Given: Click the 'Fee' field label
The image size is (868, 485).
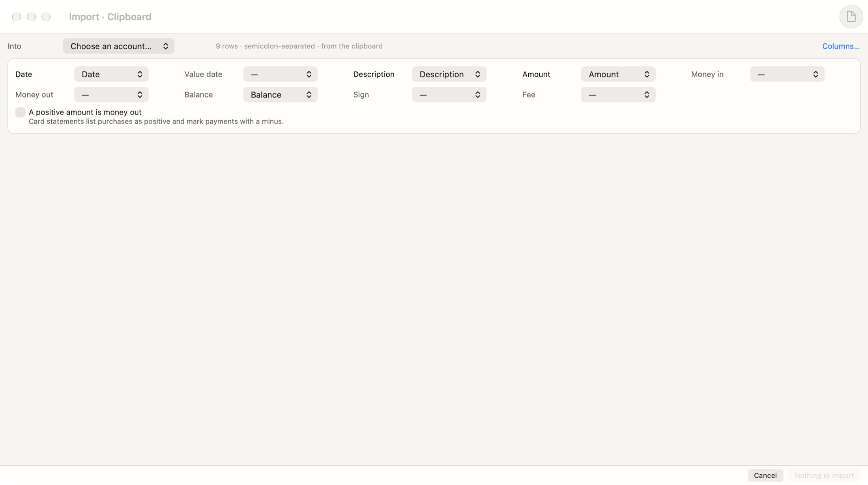Looking at the screenshot, I should [x=529, y=95].
